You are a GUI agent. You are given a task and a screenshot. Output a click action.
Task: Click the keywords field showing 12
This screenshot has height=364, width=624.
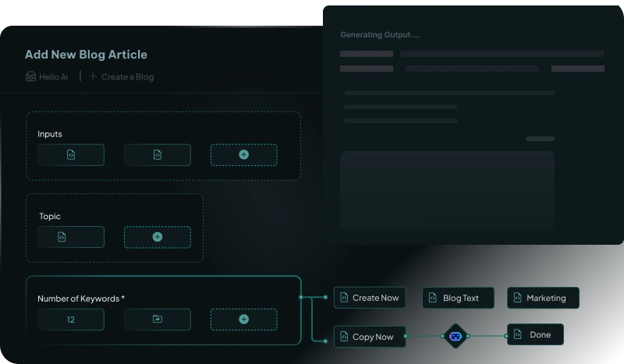(71, 319)
